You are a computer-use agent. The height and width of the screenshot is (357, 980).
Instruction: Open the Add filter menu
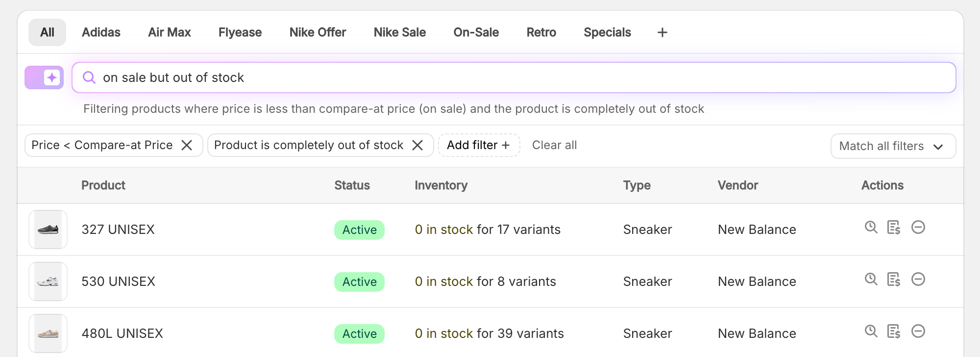479,145
